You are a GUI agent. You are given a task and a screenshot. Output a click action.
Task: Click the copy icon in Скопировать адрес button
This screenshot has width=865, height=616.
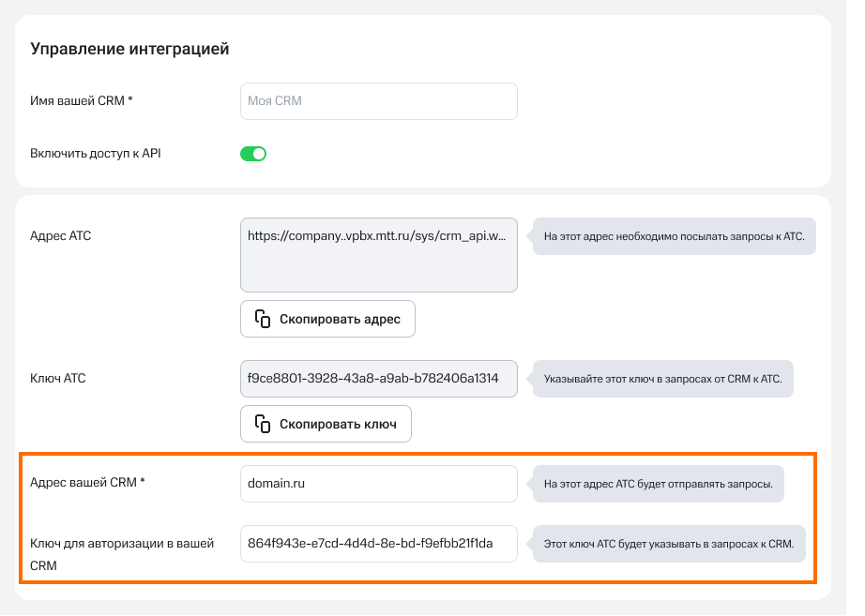point(263,319)
